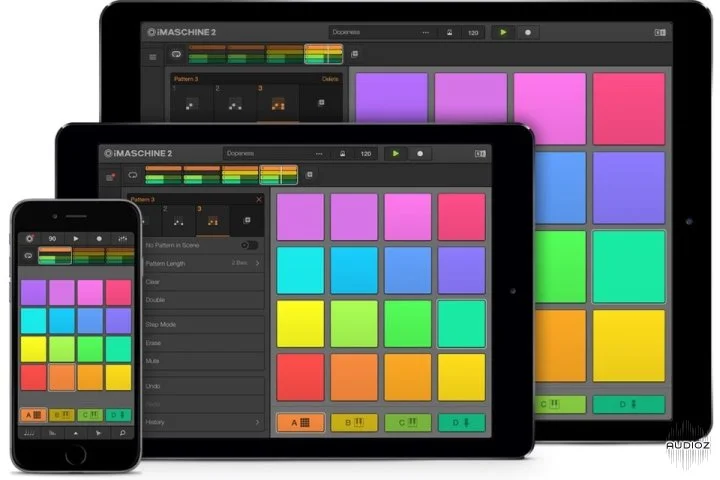Tap the 90 tempo value on the iPhone
The height and width of the screenshot is (480, 720).
pos(52,238)
